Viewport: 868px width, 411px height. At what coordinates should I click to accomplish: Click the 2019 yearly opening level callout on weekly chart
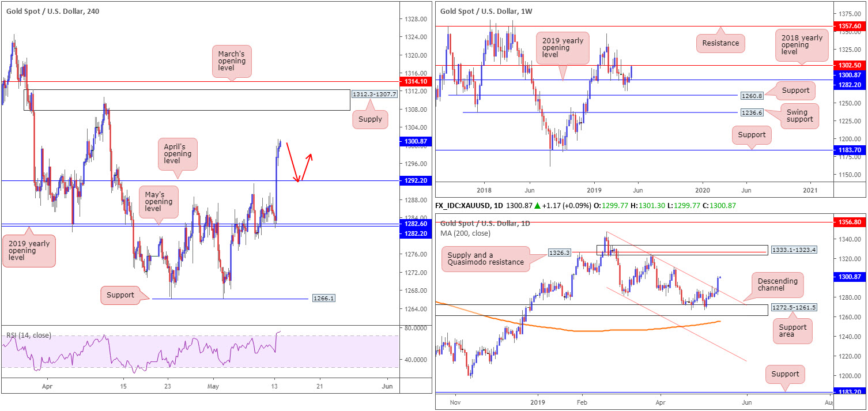click(x=563, y=48)
